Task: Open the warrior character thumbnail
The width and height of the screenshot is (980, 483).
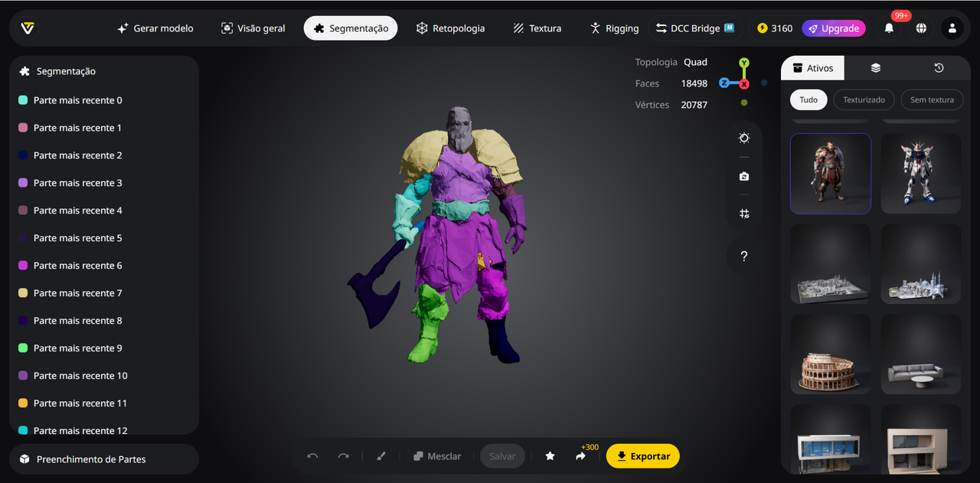Action: [x=831, y=174]
